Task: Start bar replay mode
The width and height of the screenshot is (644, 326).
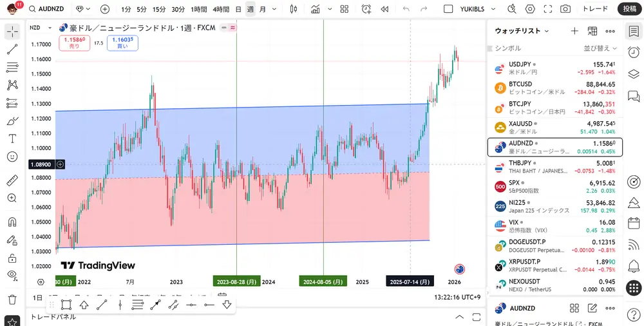Action: point(384,9)
